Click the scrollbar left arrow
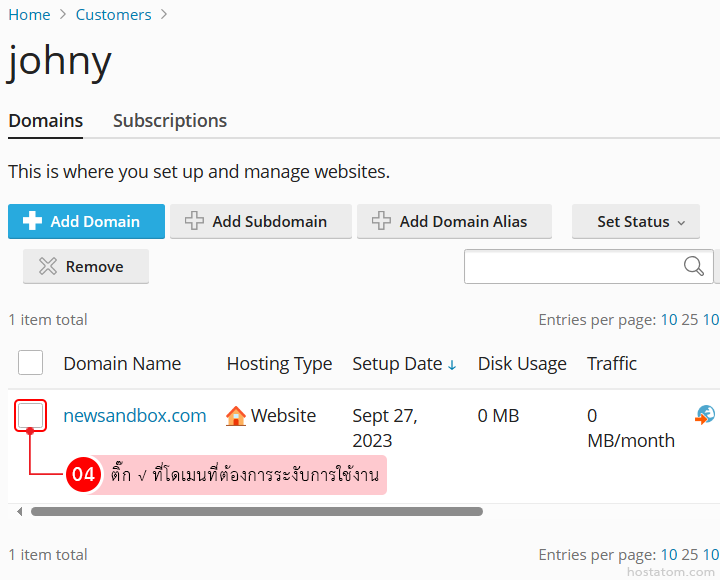The image size is (720, 580). pos(19,512)
